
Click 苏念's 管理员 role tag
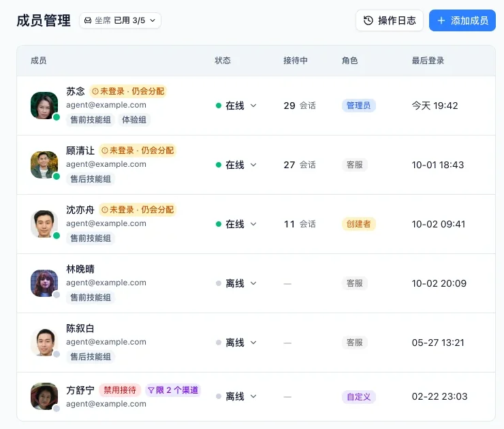(359, 106)
